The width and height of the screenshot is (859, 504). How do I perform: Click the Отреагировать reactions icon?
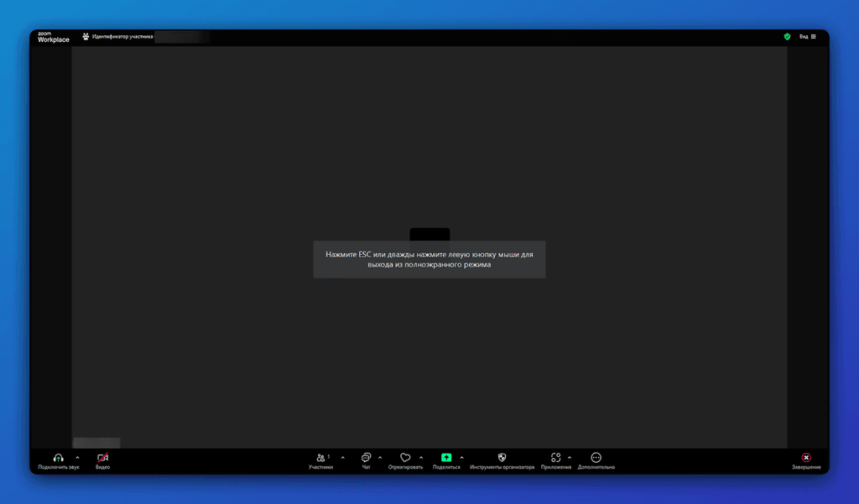point(405,457)
